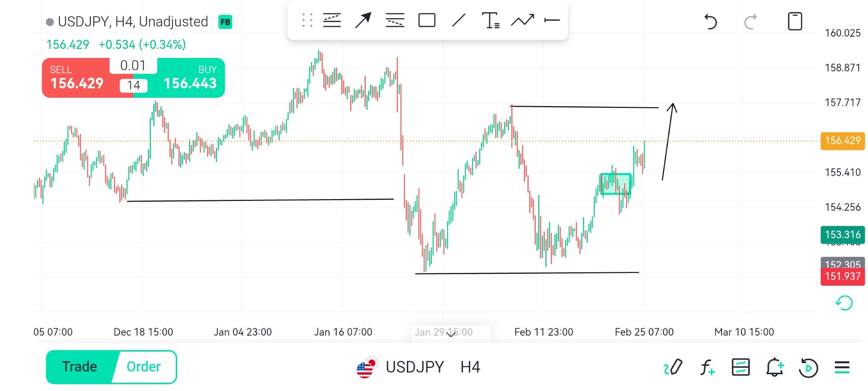Switch to the Trade tab

point(80,367)
